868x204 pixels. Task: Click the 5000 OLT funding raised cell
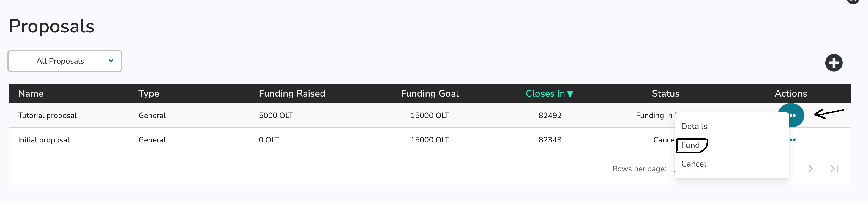click(x=276, y=116)
